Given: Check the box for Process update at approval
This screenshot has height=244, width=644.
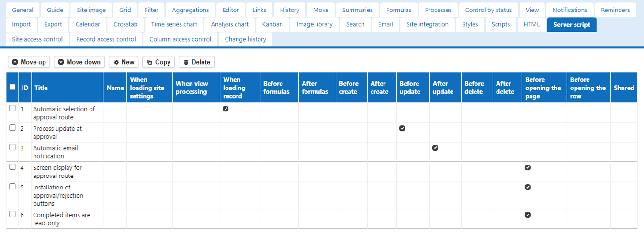Looking at the screenshot, I should [x=12, y=128].
